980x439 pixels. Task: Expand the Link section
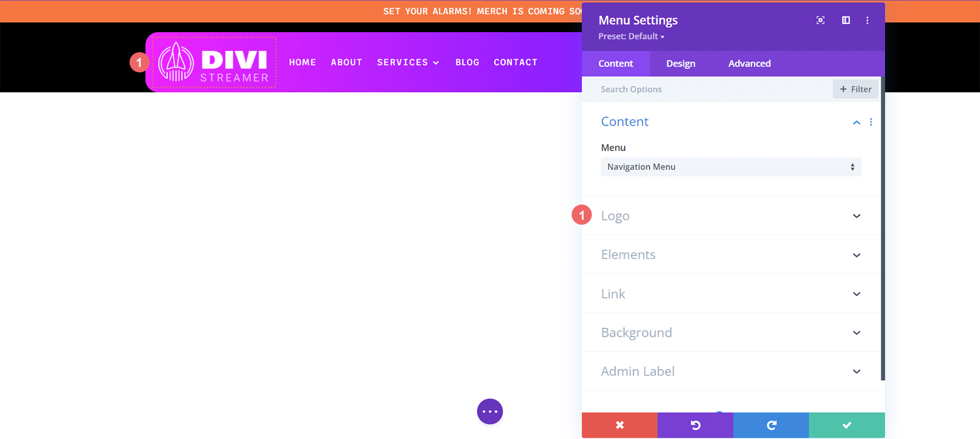[731, 294]
